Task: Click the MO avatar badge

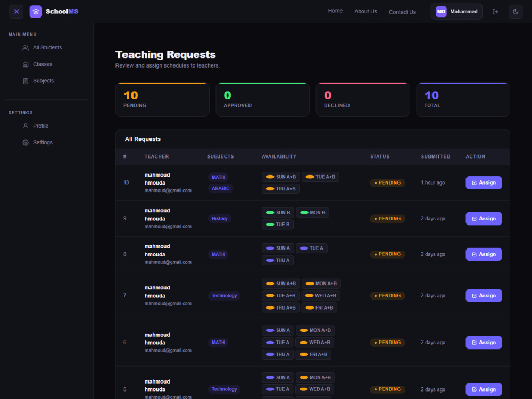Action: [441, 12]
